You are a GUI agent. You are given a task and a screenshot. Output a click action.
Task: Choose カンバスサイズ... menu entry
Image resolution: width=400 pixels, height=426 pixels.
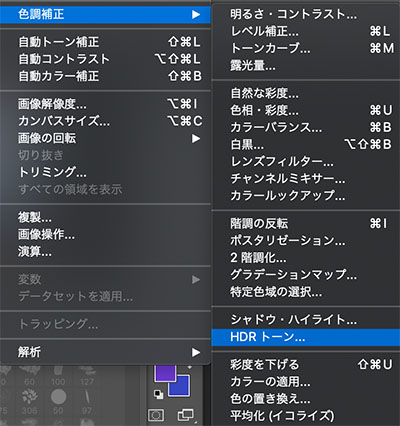[x=105, y=121]
